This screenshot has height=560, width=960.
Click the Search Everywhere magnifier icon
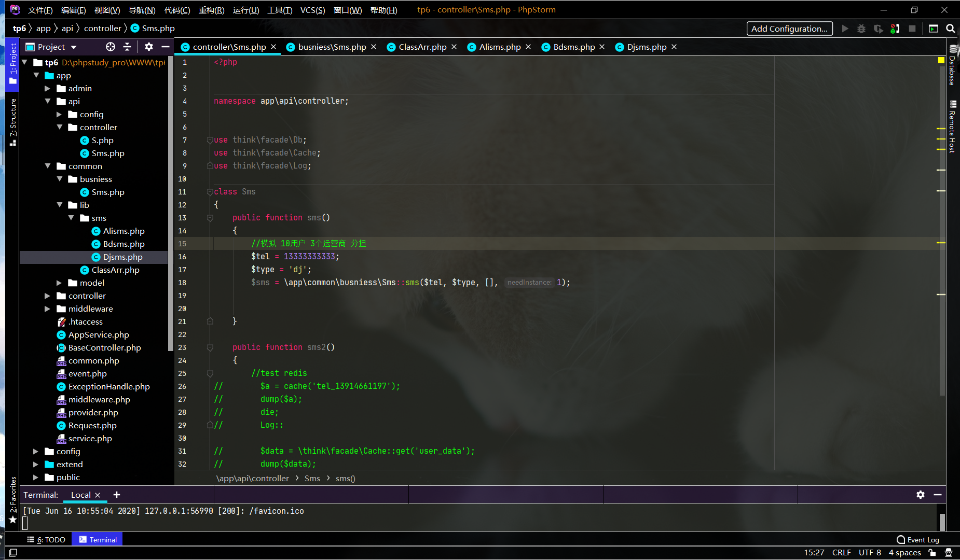tap(951, 29)
